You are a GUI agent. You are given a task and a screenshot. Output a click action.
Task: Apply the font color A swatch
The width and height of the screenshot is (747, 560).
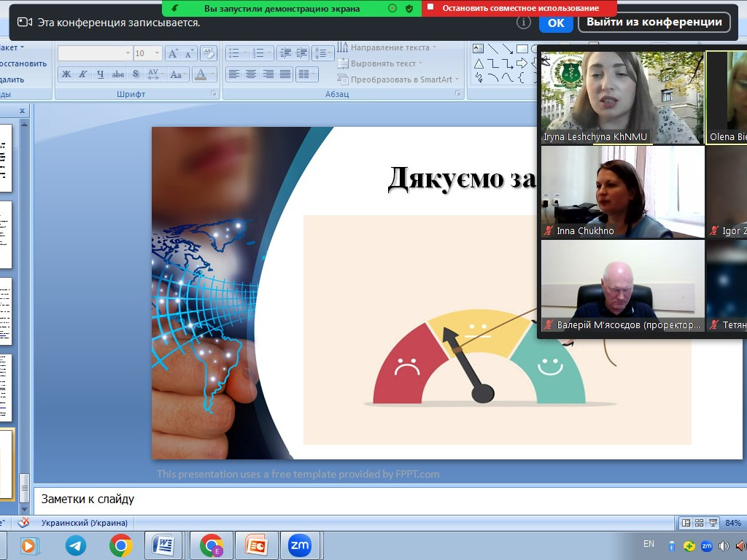[x=201, y=74]
